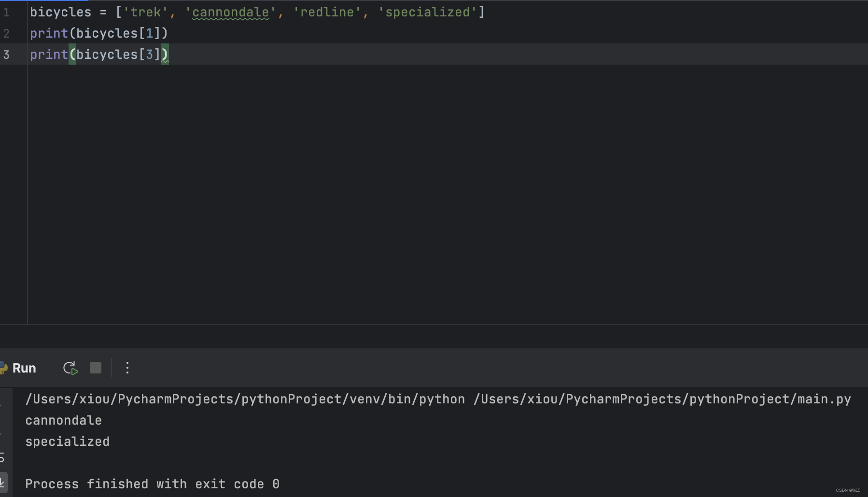
Task: Click the underlined 'cannondale' string in the list
Action: [230, 12]
